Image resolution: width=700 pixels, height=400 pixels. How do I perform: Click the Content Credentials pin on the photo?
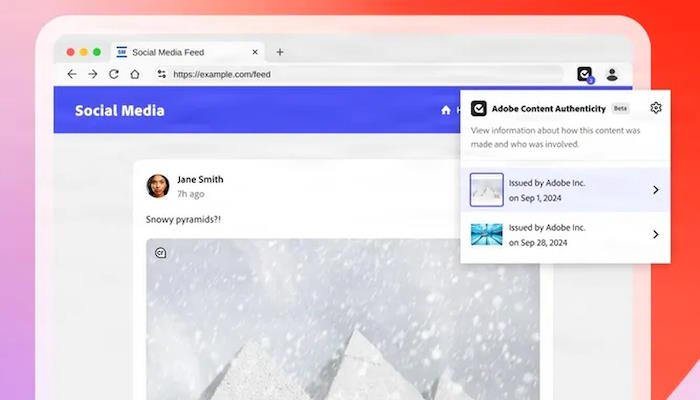(x=161, y=253)
